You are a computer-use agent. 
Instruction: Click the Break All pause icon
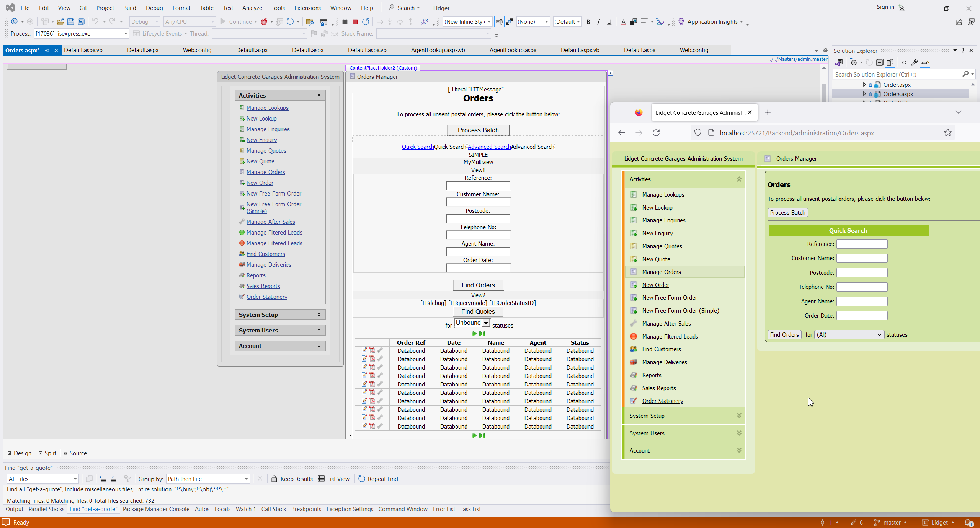345,22
